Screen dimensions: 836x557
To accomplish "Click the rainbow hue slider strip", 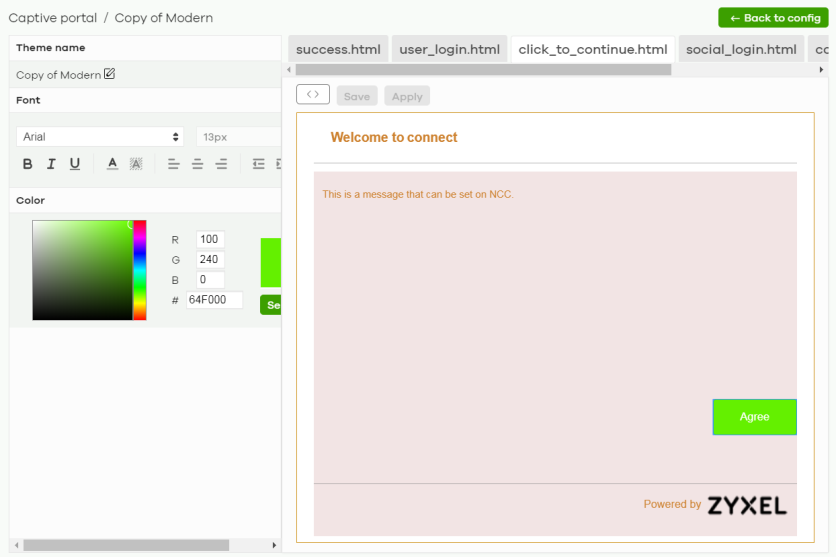I will pos(140,270).
